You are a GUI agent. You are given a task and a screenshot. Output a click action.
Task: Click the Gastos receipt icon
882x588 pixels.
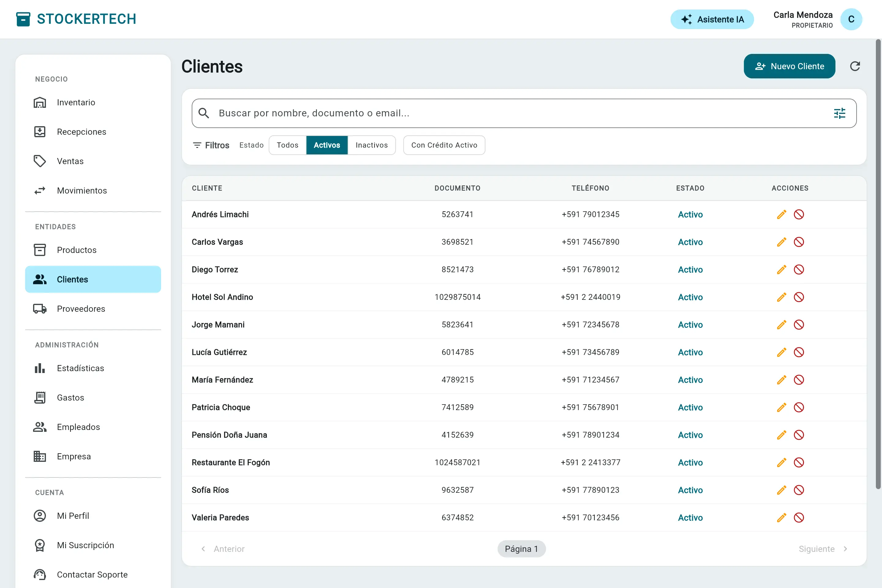click(x=40, y=398)
